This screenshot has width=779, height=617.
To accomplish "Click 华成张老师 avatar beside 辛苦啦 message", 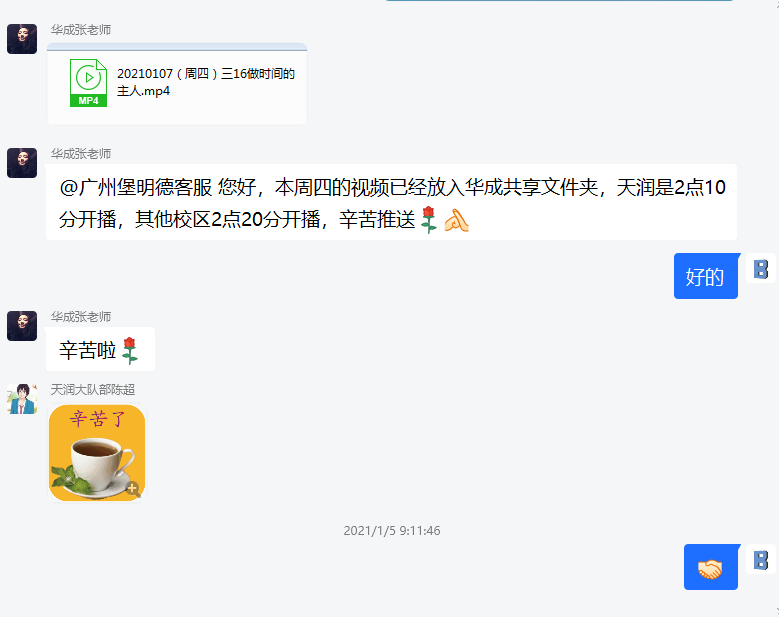I will 22,326.
